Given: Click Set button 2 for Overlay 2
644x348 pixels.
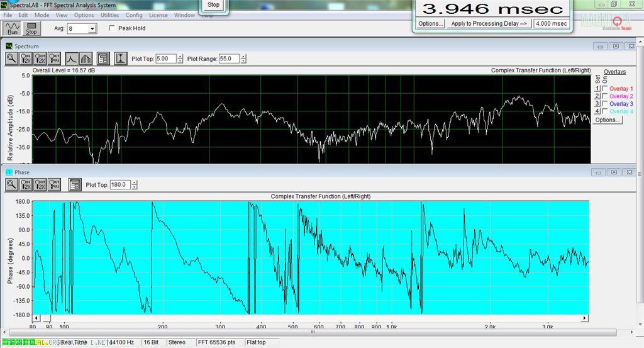Looking at the screenshot, I should [597, 96].
